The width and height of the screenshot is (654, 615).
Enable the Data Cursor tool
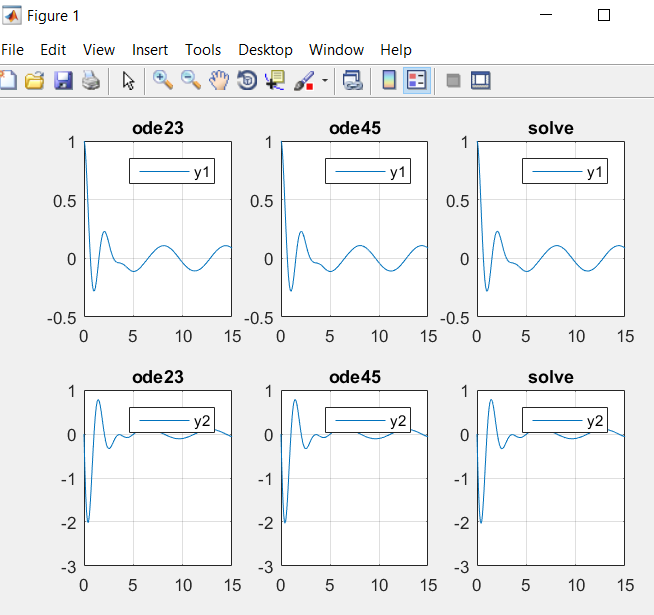click(x=275, y=80)
